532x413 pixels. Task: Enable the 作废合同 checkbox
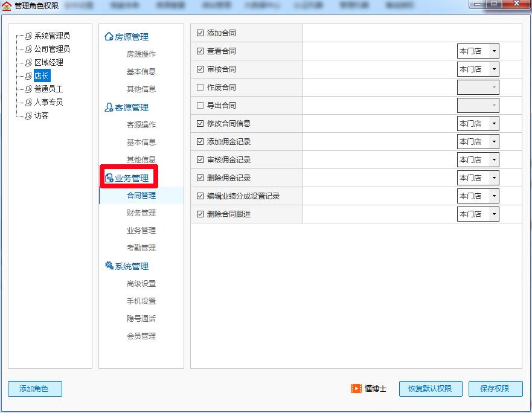pyautogui.click(x=199, y=88)
